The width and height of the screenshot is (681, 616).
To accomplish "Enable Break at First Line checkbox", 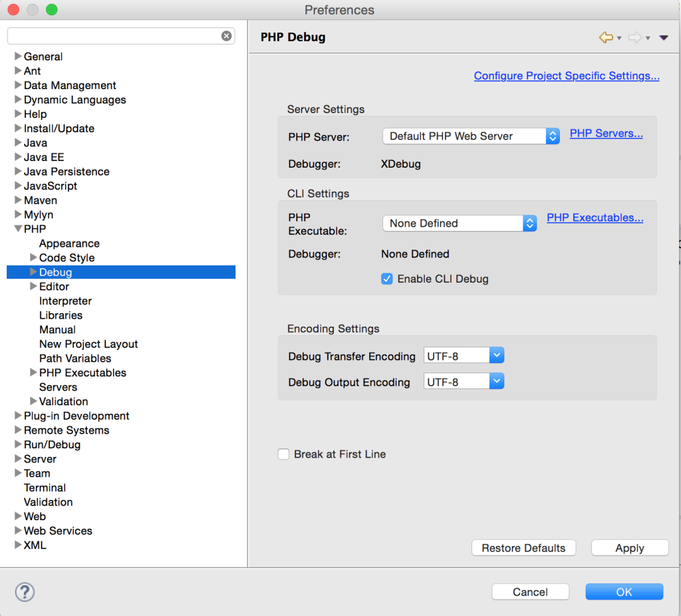I will (284, 454).
